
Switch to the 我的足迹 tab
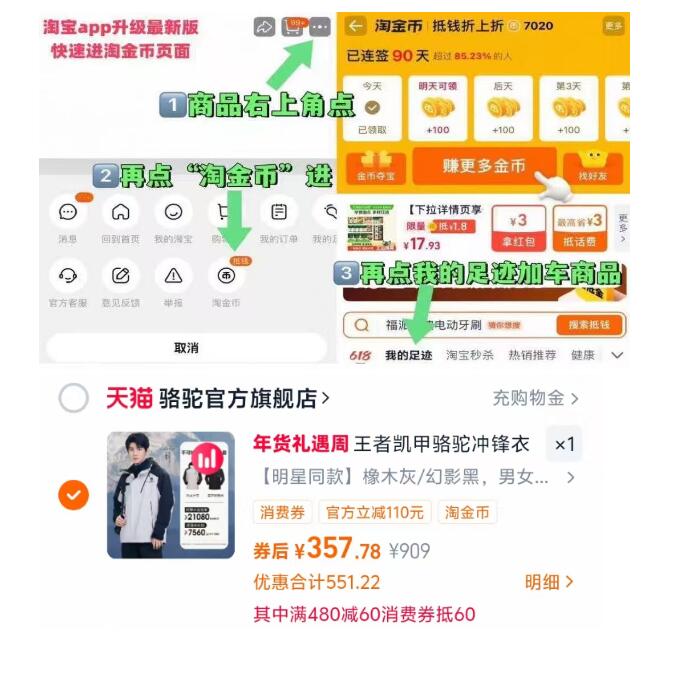pos(409,355)
